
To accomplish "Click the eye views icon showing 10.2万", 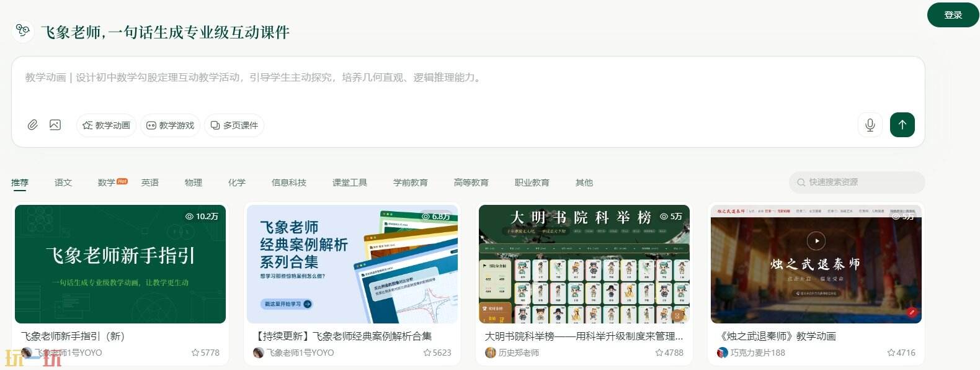I will tap(189, 216).
